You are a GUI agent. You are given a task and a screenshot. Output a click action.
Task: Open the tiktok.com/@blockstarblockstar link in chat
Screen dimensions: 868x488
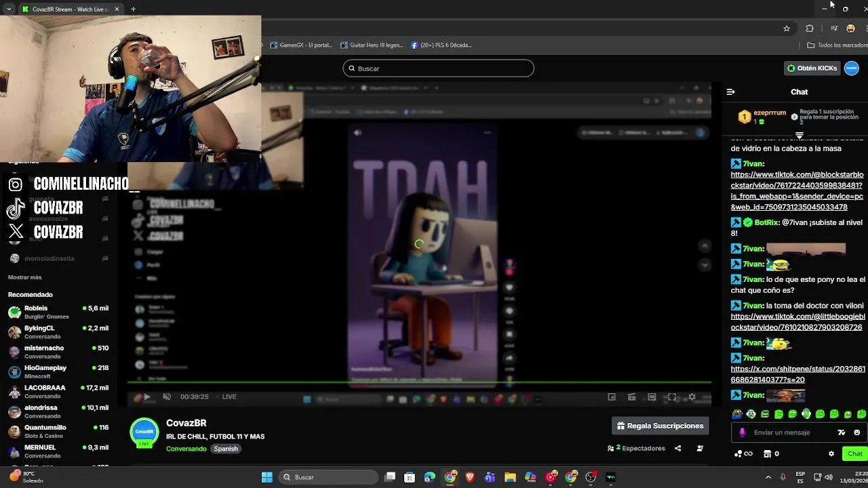pyautogui.click(x=797, y=190)
